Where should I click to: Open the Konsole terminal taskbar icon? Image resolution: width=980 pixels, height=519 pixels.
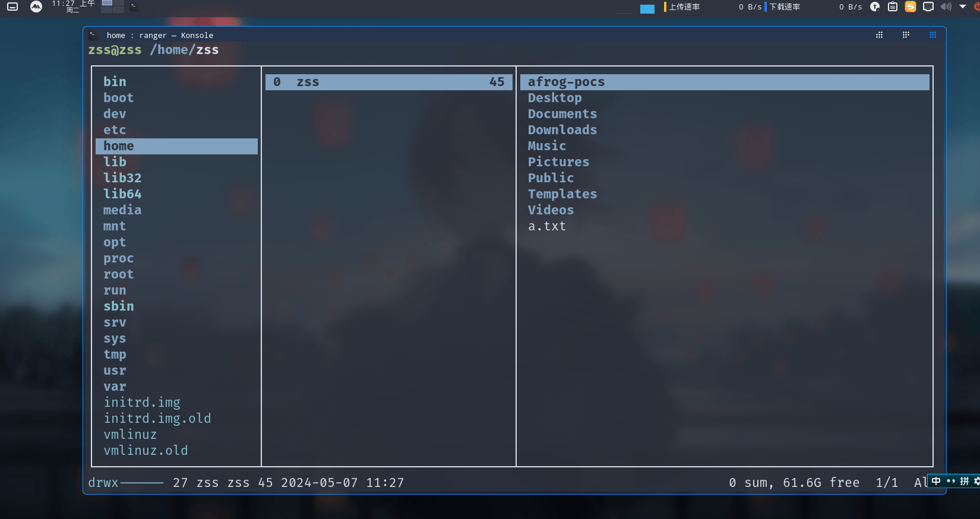(134, 7)
